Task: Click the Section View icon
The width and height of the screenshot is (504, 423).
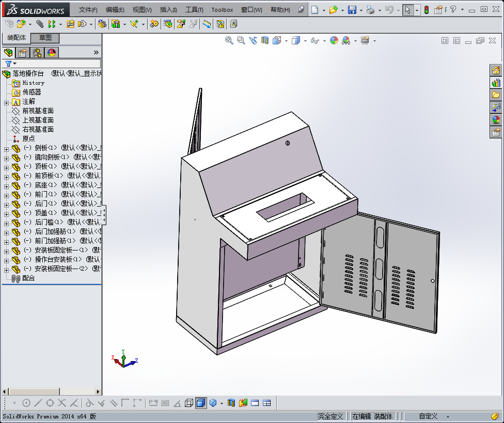Action: tap(265, 40)
